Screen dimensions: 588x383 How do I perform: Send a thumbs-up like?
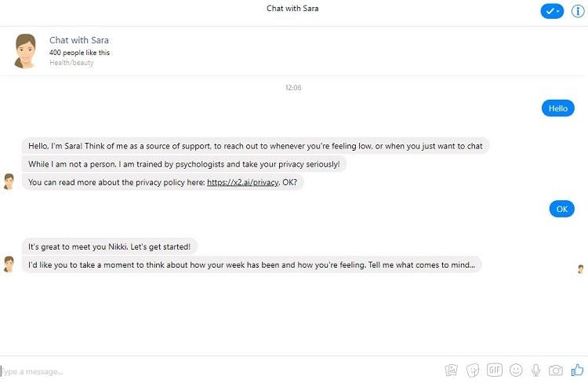click(578, 370)
